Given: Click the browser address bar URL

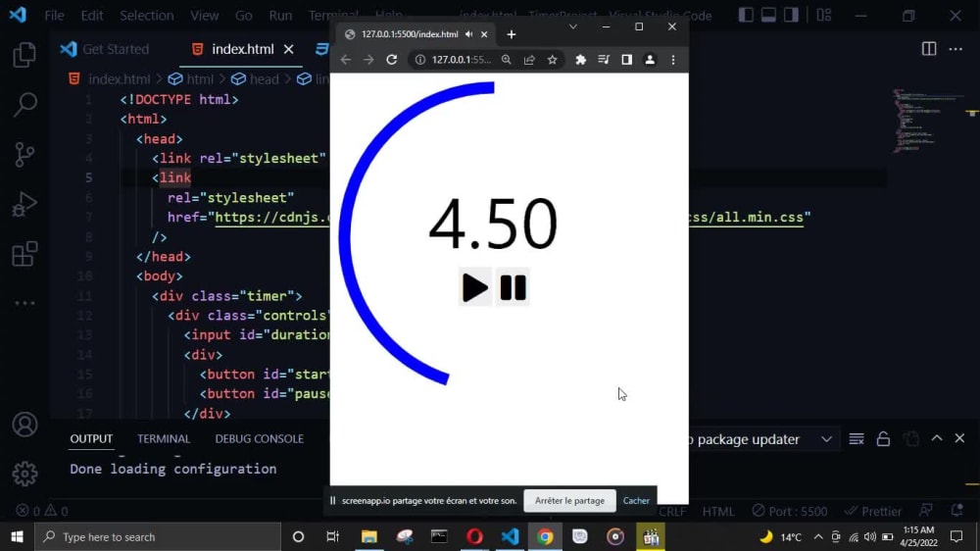Looking at the screenshot, I should click(462, 60).
